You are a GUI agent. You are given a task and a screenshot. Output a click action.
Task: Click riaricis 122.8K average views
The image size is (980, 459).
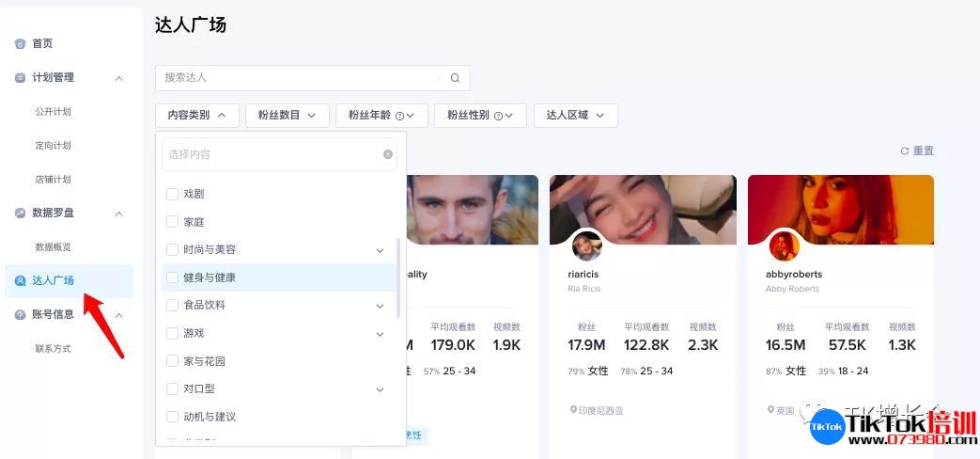click(x=646, y=345)
